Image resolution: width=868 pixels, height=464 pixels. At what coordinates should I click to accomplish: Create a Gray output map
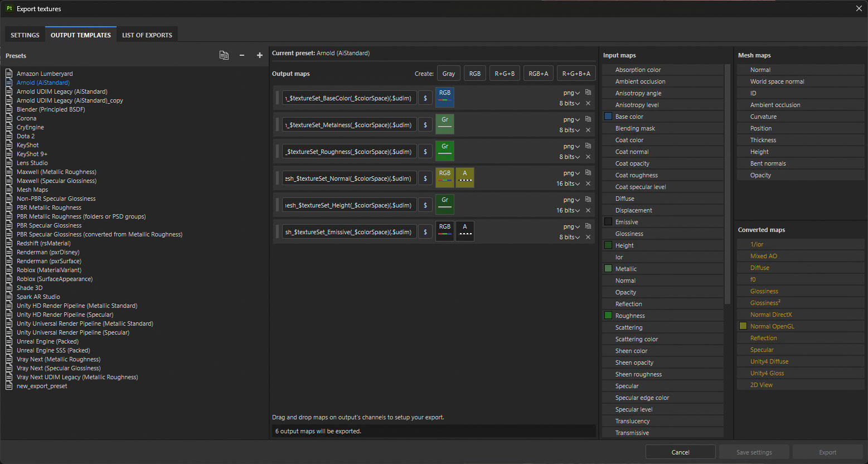pyautogui.click(x=449, y=73)
